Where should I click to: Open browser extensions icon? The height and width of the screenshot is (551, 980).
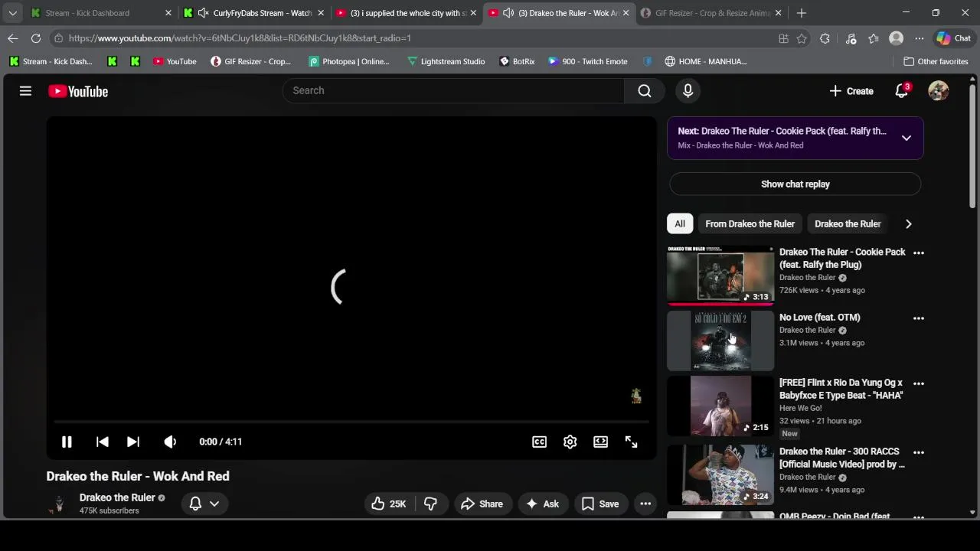click(825, 38)
